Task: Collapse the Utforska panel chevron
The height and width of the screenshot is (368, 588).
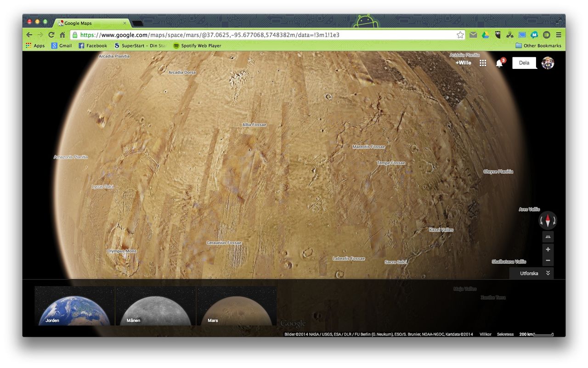Action: 547,273
